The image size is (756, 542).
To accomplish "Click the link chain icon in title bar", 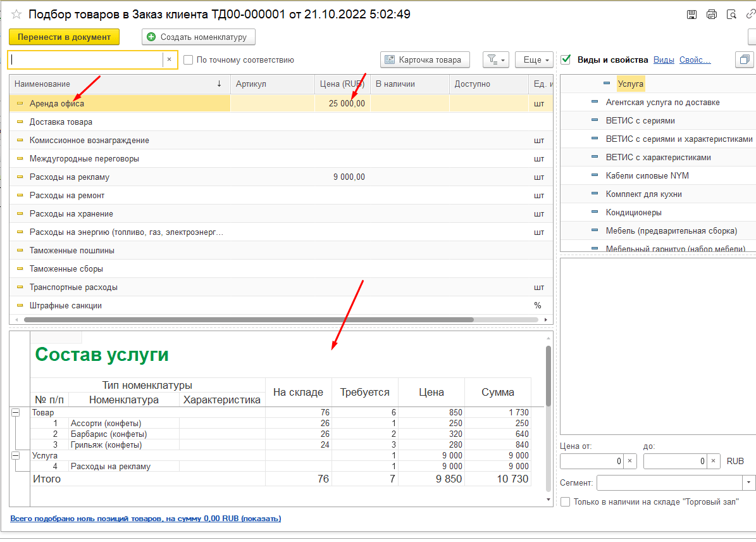I will pyautogui.click(x=750, y=15).
